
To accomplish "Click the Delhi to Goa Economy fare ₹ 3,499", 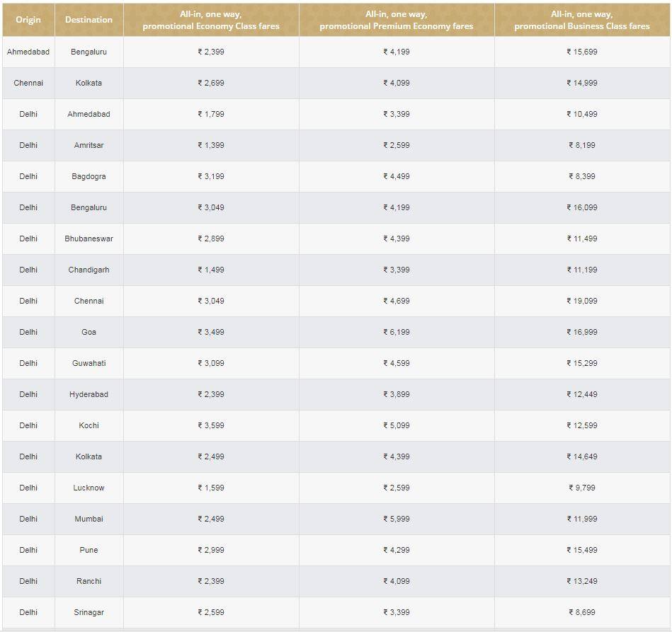I will tap(211, 332).
